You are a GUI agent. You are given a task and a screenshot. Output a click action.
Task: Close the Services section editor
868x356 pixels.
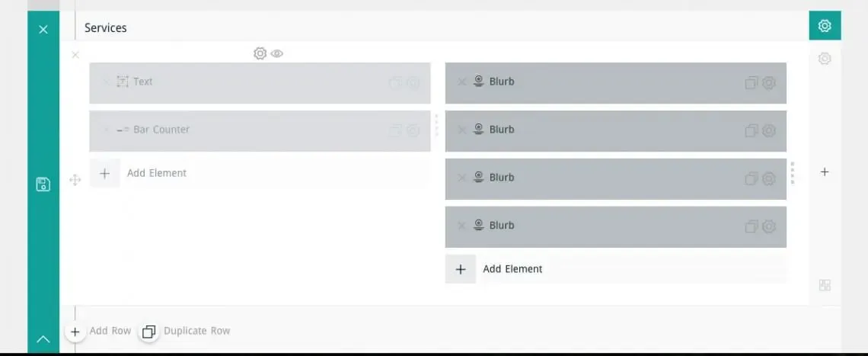pos(43,30)
